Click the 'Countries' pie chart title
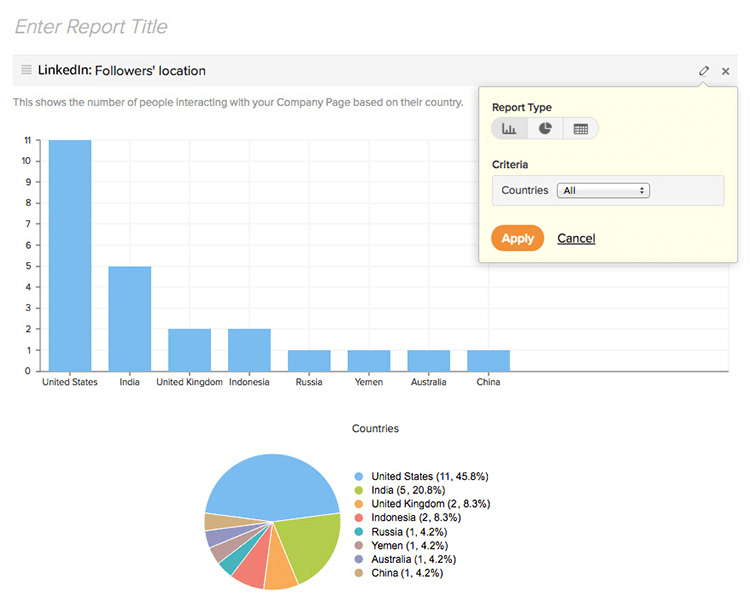This screenshot has height=609, width=750. [x=375, y=429]
